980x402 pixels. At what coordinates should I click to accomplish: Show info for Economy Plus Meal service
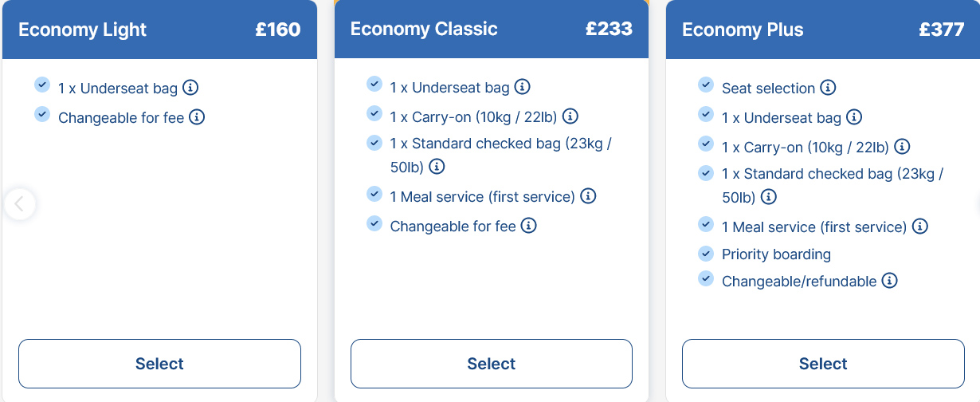point(920,227)
